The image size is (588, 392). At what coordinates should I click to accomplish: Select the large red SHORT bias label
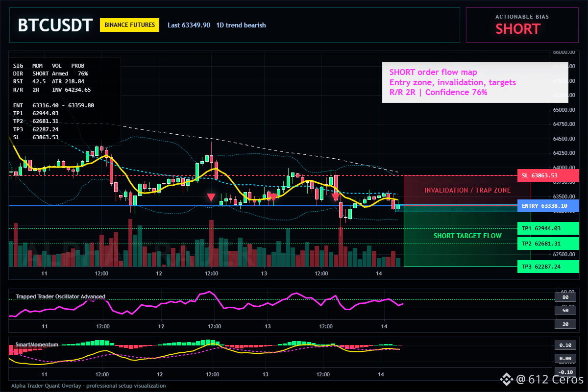pyautogui.click(x=517, y=29)
